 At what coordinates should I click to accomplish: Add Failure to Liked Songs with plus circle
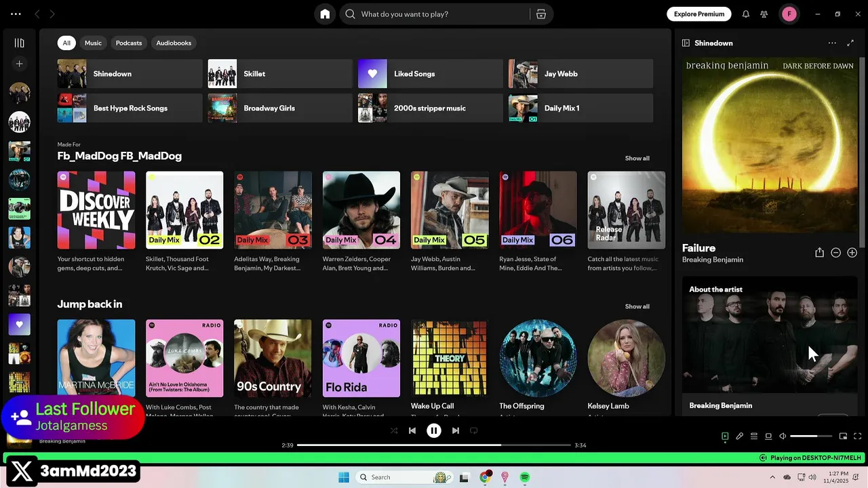tap(852, 253)
